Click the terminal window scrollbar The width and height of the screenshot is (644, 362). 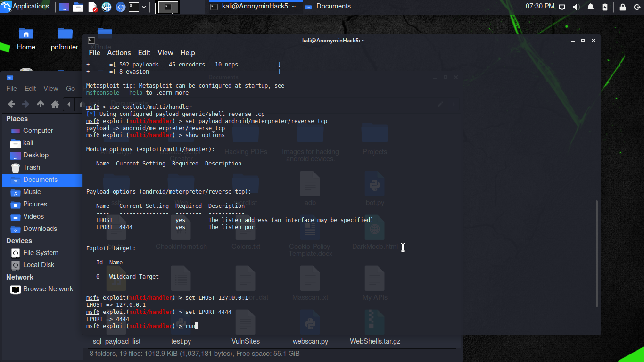coord(597,254)
